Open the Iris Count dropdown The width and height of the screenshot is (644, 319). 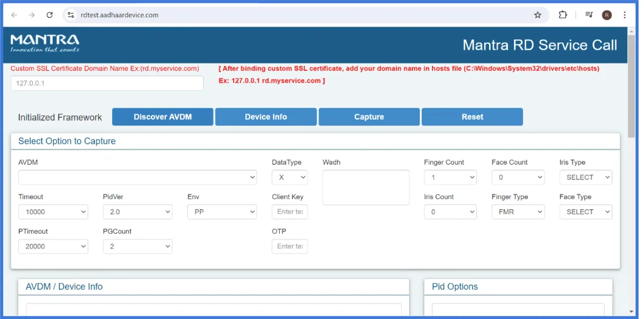450,212
